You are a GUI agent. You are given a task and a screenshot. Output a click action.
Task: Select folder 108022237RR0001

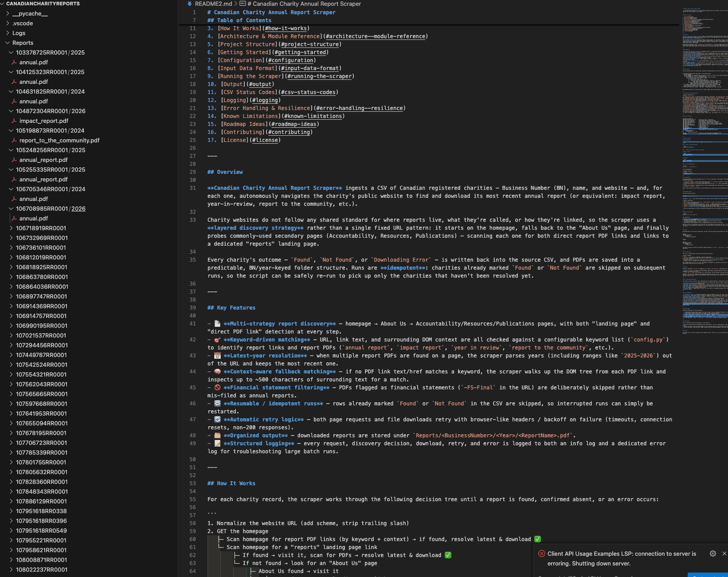[42, 570]
